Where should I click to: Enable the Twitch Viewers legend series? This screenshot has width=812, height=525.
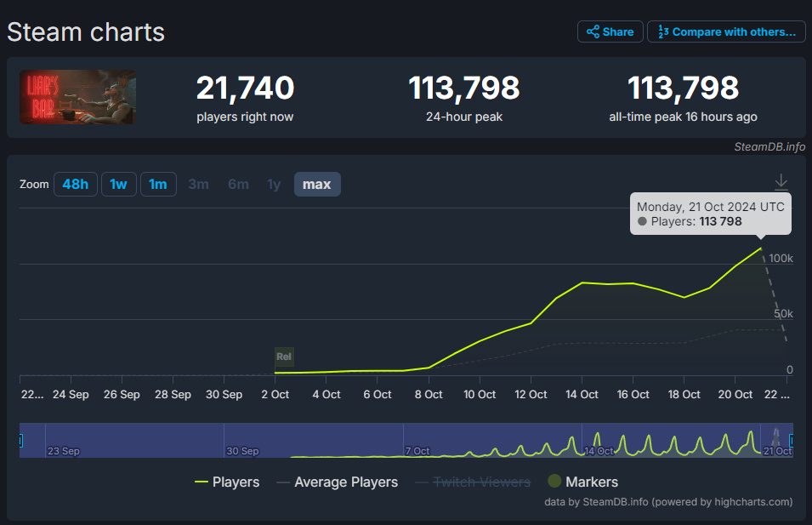click(x=473, y=482)
